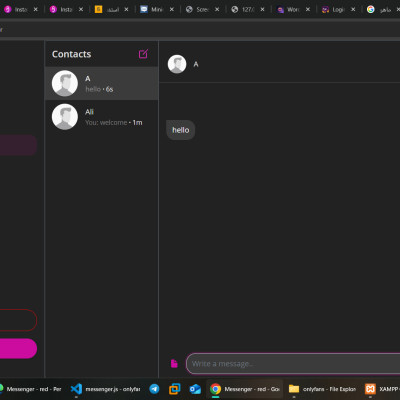Click the avatar of A in chat header
The width and height of the screenshot is (400, 400).
coord(177,64)
